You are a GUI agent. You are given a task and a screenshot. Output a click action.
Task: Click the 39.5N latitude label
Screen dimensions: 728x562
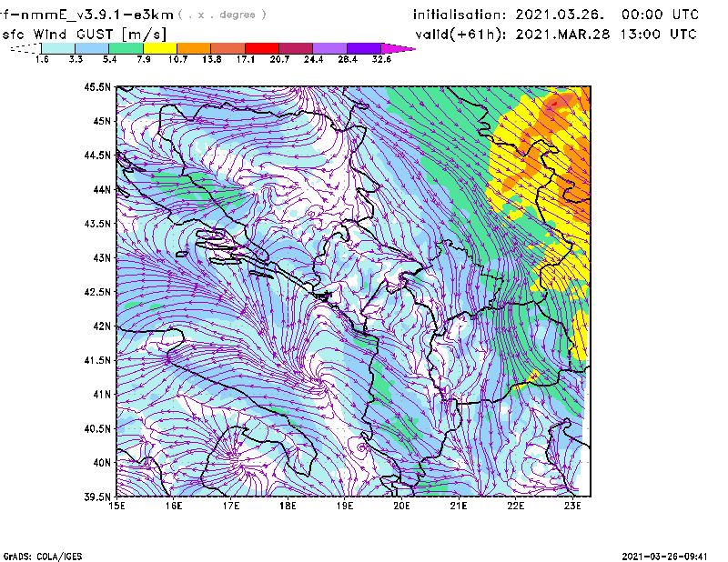coord(97,497)
